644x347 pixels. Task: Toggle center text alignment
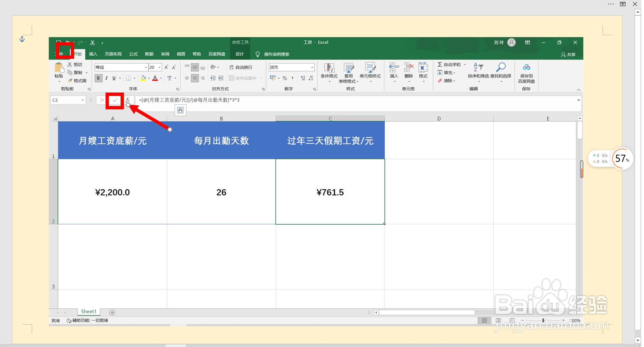[195, 78]
